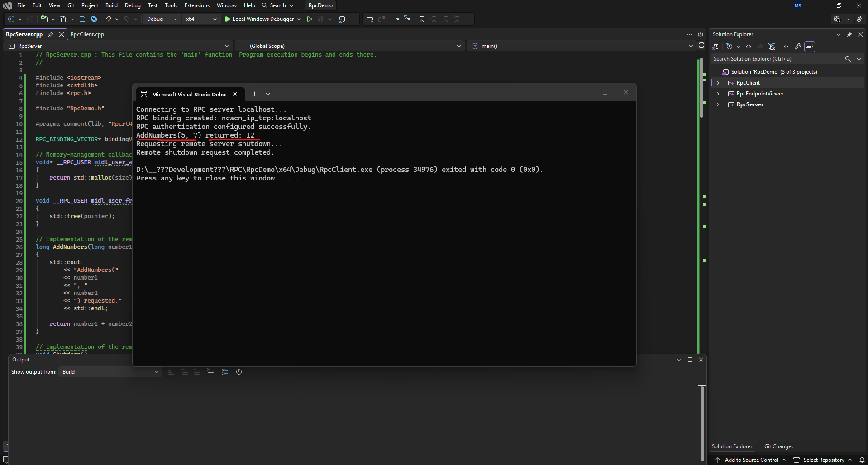Close the Microsoft Visual Studio Debug console tab
The image size is (868, 465).
pyautogui.click(x=235, y=94)
